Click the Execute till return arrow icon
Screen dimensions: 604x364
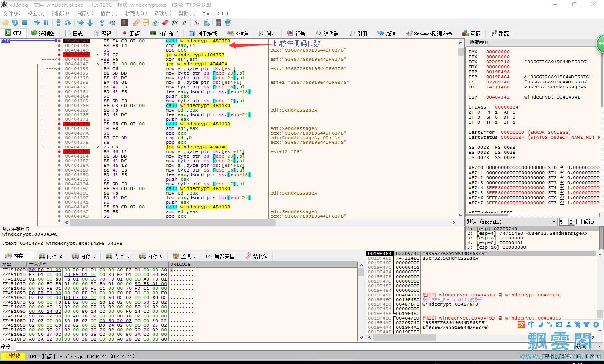click(x=102, y=23)
